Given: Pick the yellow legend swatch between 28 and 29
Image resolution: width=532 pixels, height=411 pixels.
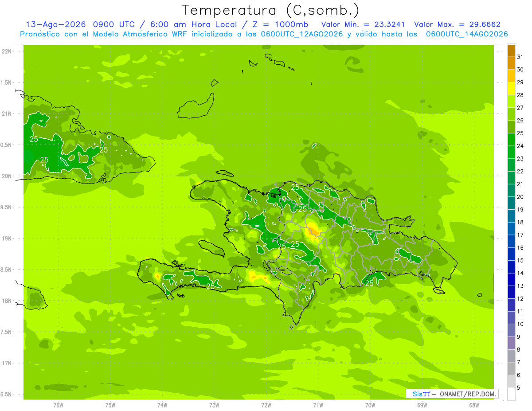Looking at the screenshot, I should 511,89.
